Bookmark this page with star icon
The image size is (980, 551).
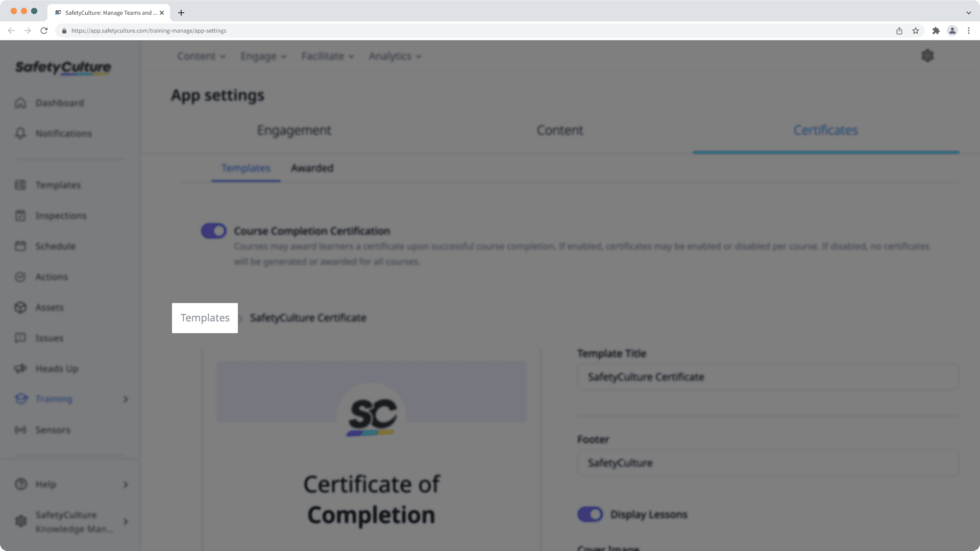click(916, 31)
